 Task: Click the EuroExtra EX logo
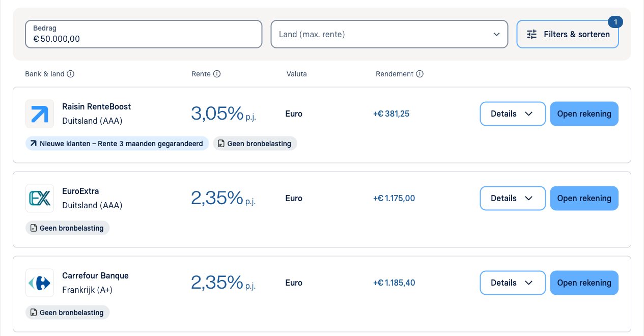click(x=40, y=198)
